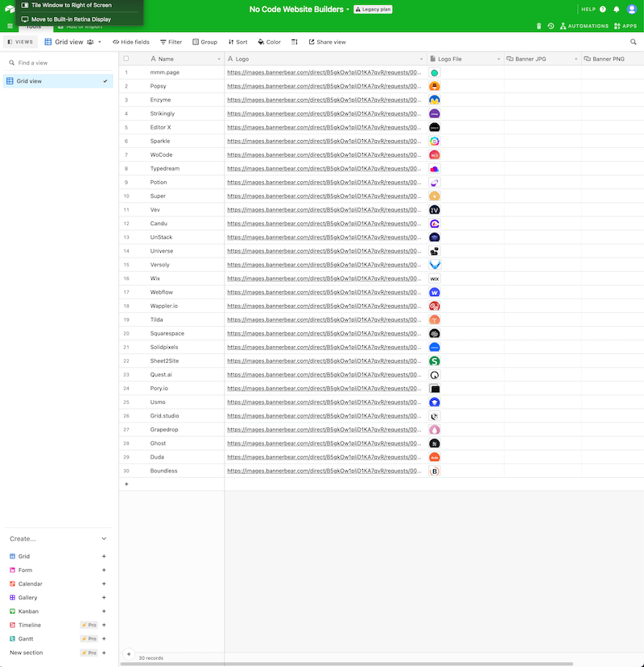Image resolution: width=644 pixels, height=667 pixels.
Task: Click the search magnifier icon in the toolbar
Action: click(x=634, y=42)
